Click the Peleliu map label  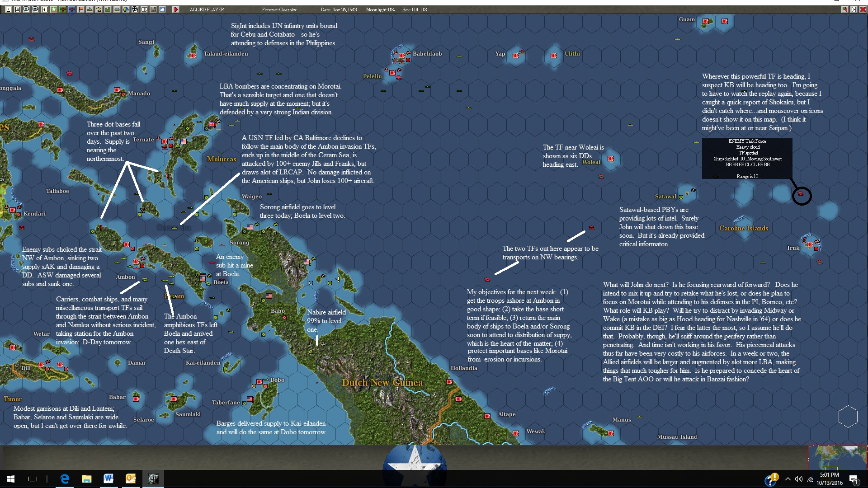click(373, 76)
